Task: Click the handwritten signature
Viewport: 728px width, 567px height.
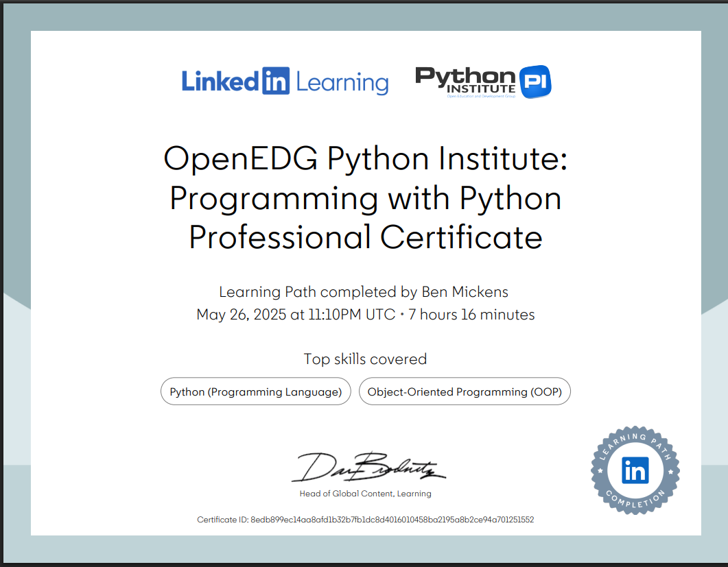Action: [368, 467]
